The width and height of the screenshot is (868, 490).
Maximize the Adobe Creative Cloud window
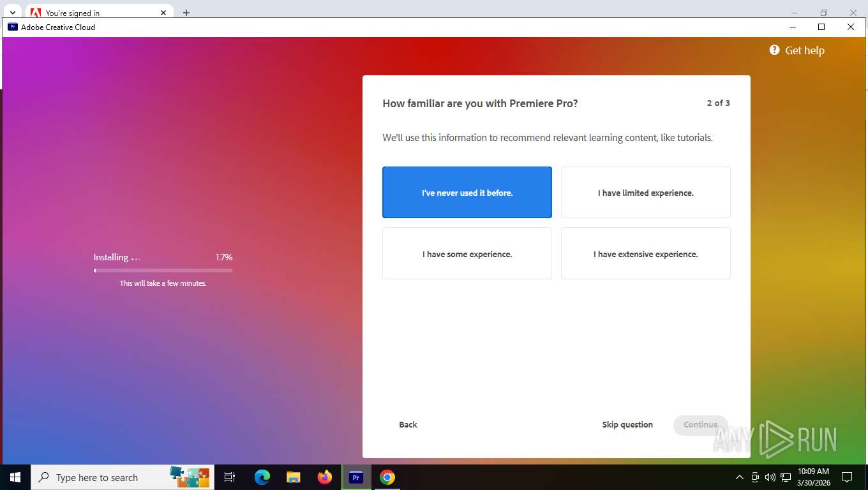point(821,27)
